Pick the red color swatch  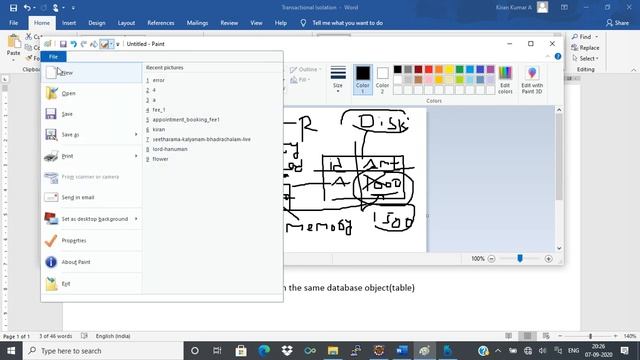point(429,69)
